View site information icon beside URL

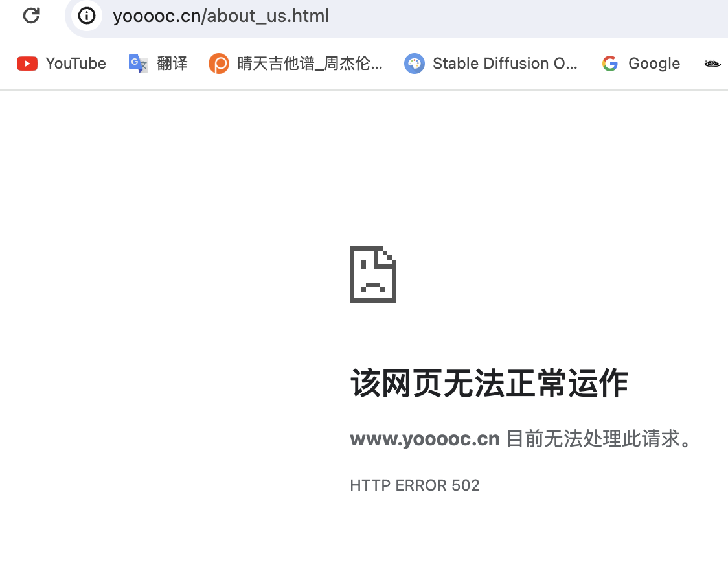click(x=87, y=16)
